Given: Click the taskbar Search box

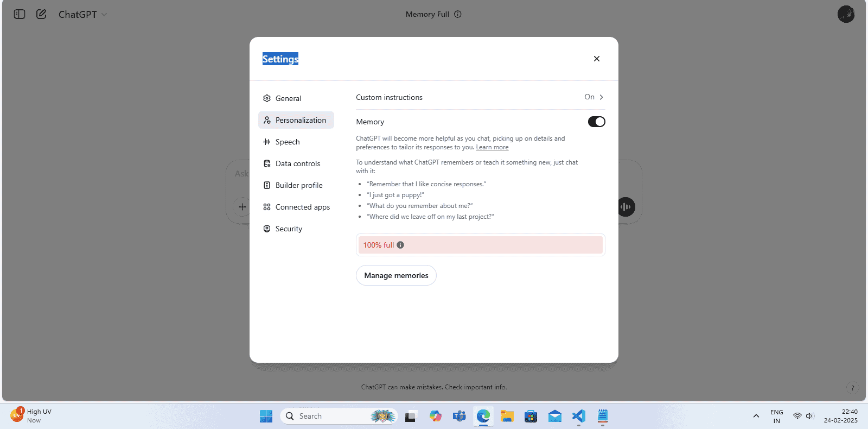Looking at the screenshot, I should pos(339,416).
